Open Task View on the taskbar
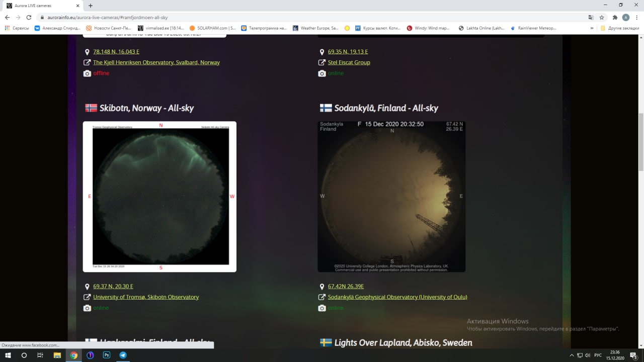Viewport: 644px width, 362px height. pyautogui.click(x=40, y=355)
